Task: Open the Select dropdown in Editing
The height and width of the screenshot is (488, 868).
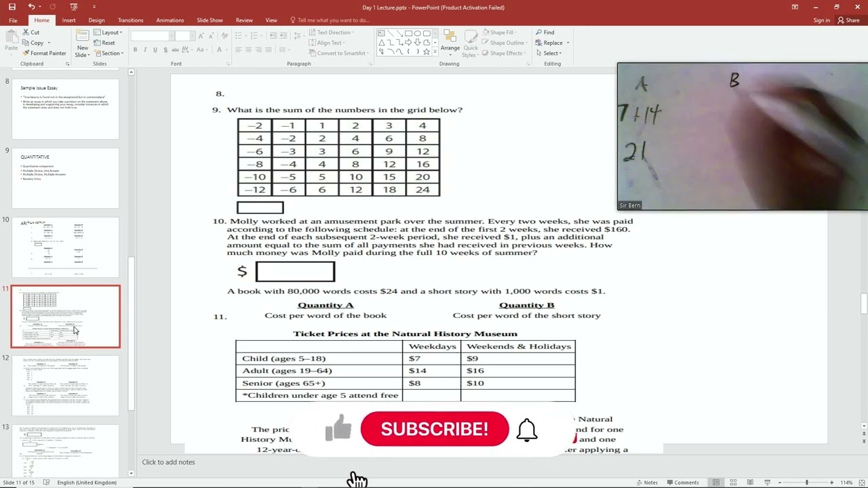Action: pos(548,53)
